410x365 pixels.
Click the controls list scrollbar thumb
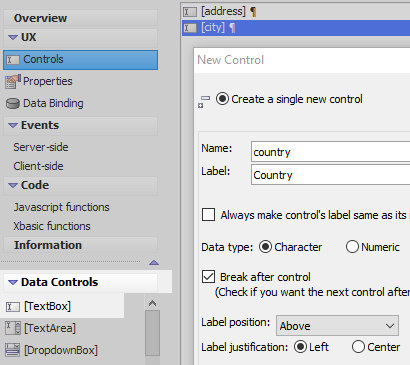[152, 333]
